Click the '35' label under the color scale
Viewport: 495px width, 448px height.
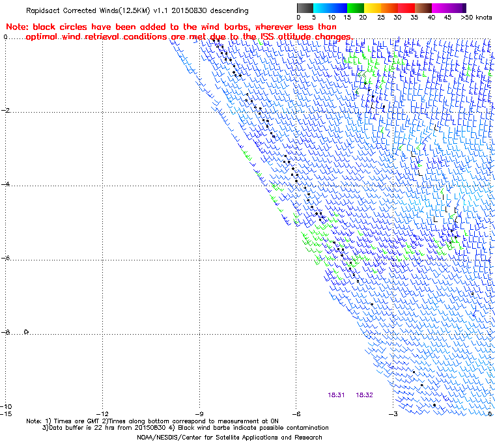pyautogui.click(x=414, y=18)
